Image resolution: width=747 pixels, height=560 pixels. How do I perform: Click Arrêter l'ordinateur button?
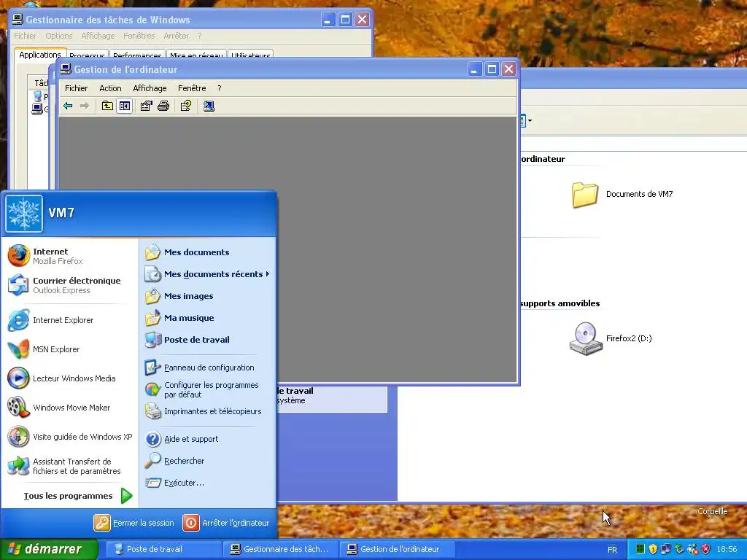226,522
